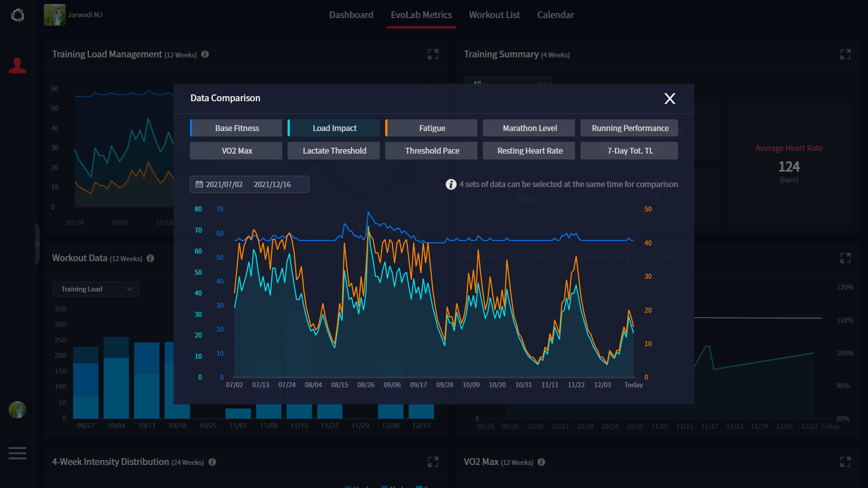Close the Data Comparison dialog
Screen dimensions: 868x488
(670, 99)
